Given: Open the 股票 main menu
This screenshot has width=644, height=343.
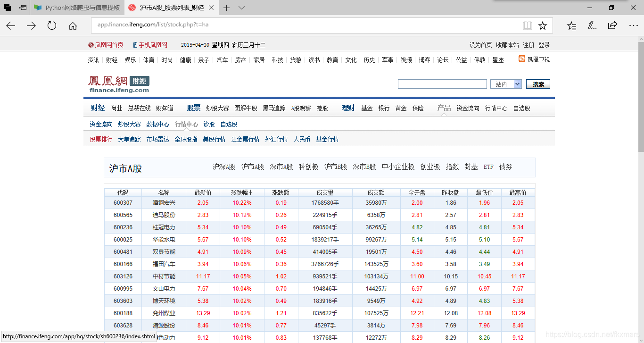Looking at the screenshot, I should click(194, 108).
